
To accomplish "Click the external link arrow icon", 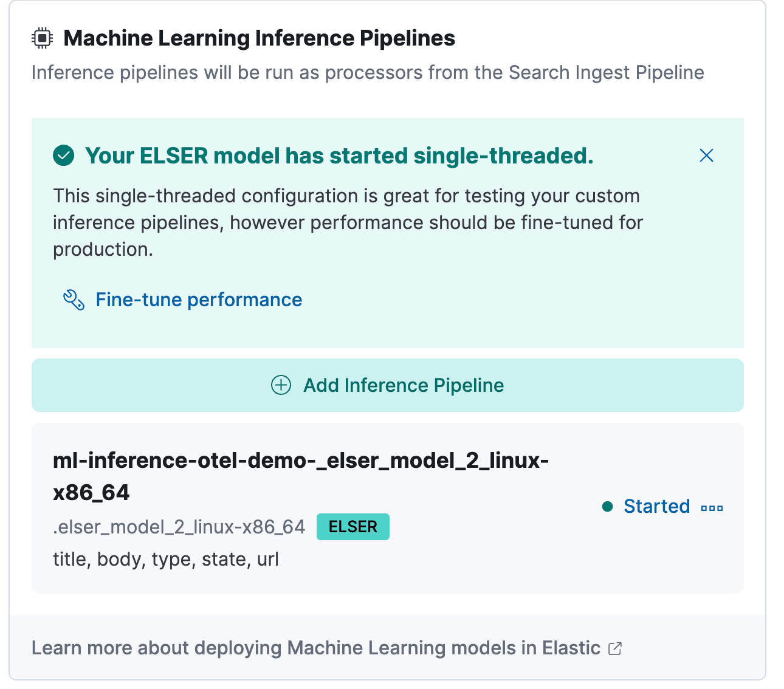I will coord(615,648).
